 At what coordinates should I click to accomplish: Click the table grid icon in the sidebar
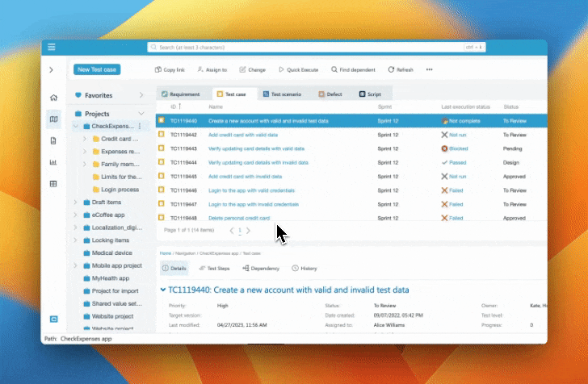(x=53, y=184)
